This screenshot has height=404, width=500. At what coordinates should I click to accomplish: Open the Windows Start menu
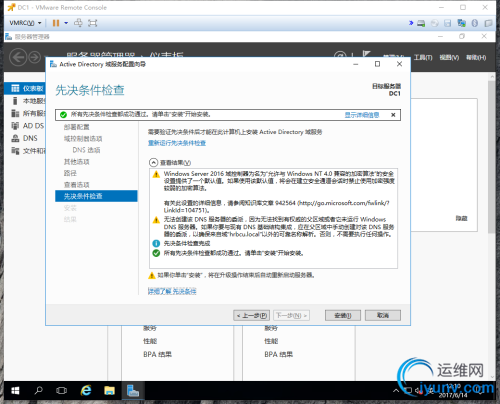pos(15,391)
